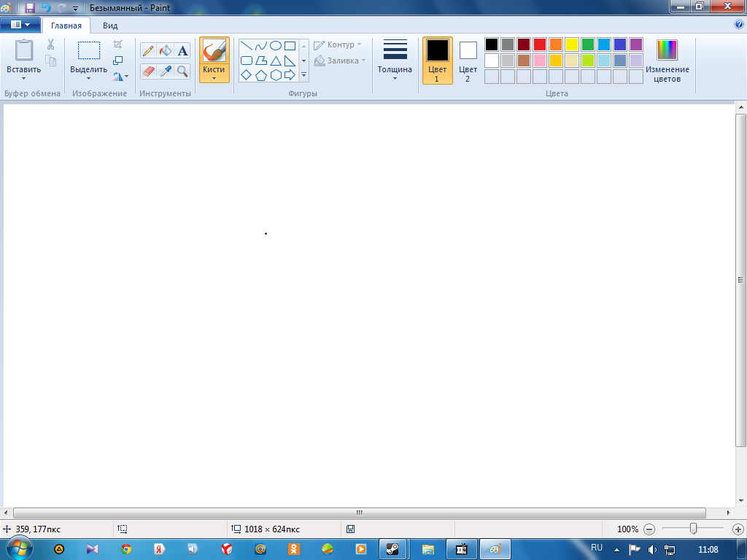Expand the Выделить dropdown arrow
The height and width of the screenshot is (560, 747).
[x=88, y=79]
